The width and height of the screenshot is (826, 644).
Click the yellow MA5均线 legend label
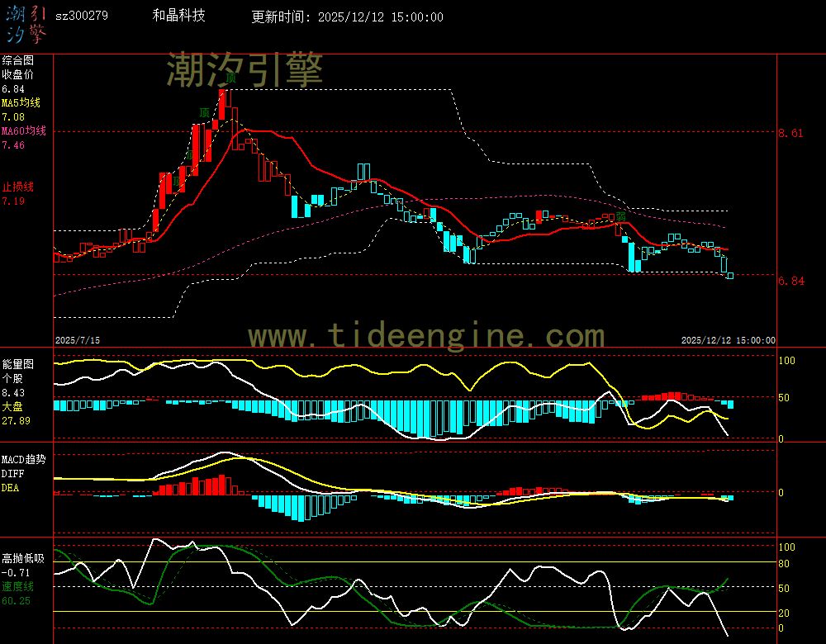[x=21, y=102]
